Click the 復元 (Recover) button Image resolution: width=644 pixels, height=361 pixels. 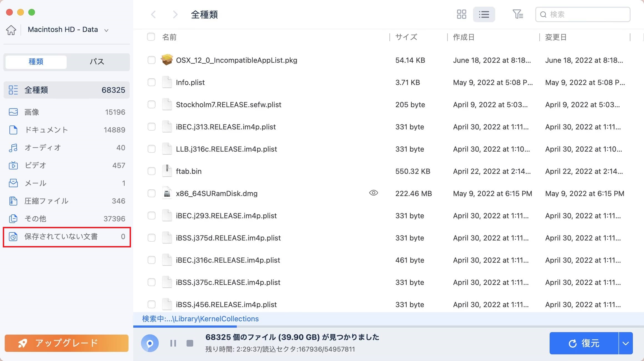click(x=584, y=343)
